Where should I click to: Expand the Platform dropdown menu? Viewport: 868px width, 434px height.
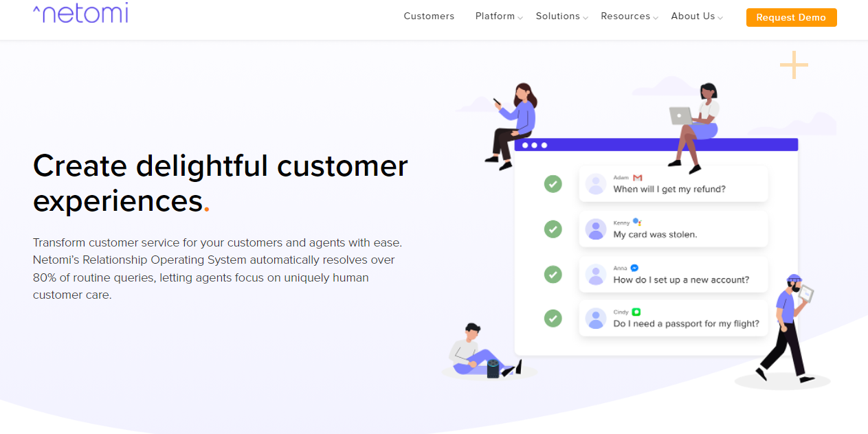pos(498,16)
